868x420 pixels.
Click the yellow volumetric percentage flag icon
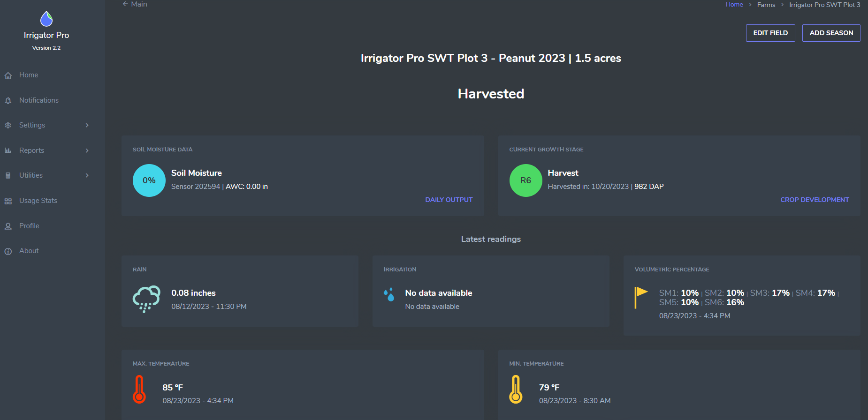640,297
